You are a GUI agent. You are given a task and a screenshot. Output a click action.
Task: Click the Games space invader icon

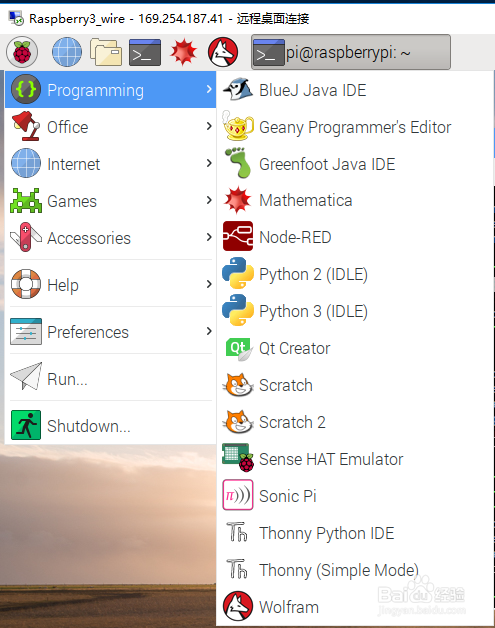[x=26, y=200]
